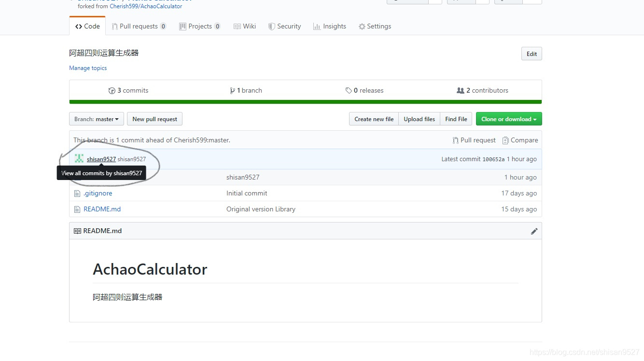Click the releases tag icon
This screenshot has width=644, height=361.
click(x=349, y=90)
